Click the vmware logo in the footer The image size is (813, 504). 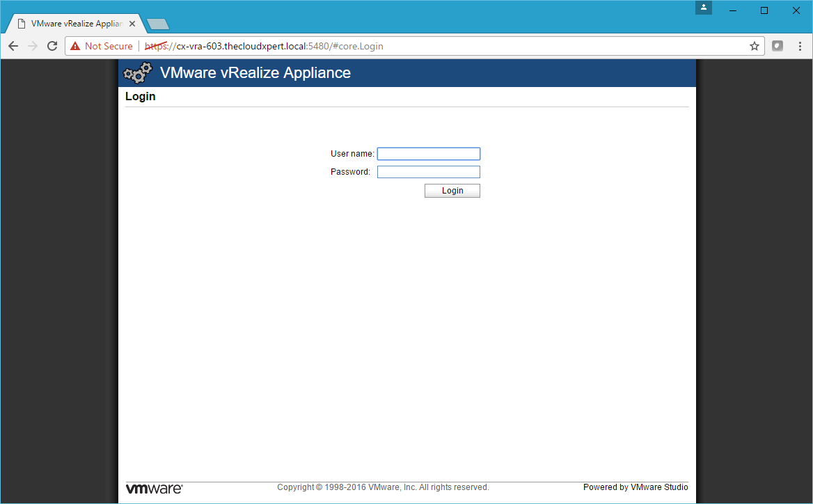click(x=154, y=488)
